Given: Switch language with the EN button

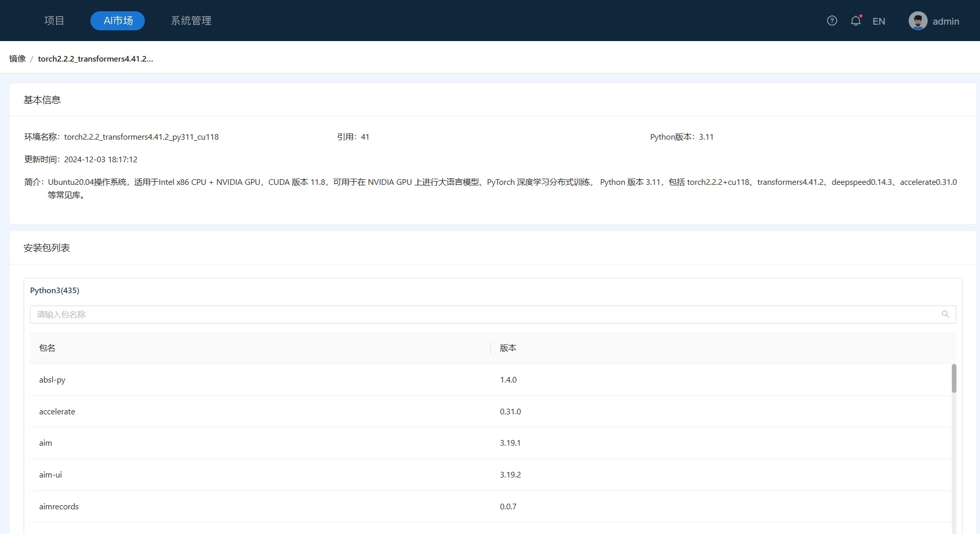Looking at the screenshot, I should (878, 21).
